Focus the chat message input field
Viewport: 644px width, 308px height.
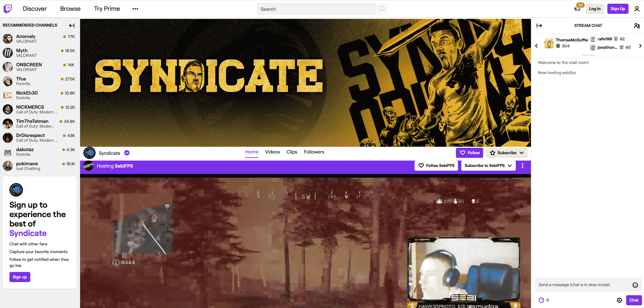coord(582,285)
